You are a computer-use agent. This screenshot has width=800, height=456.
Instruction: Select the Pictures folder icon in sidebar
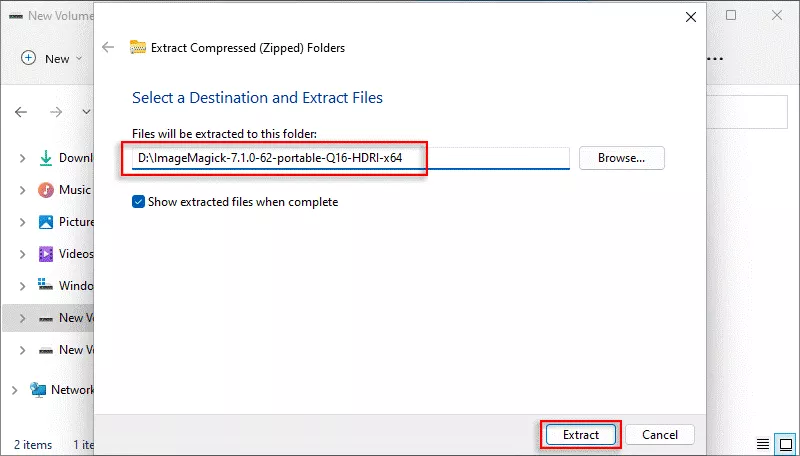tap(46, 222)
